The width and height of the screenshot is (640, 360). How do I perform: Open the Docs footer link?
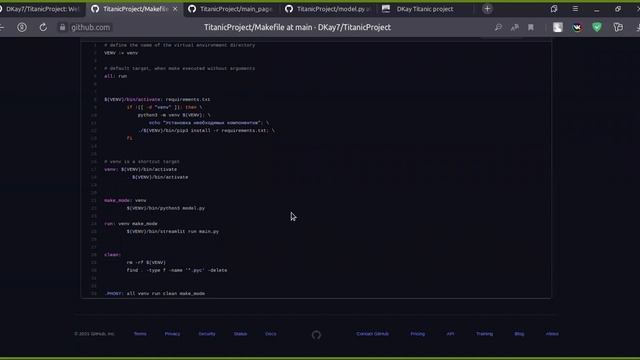271,334
